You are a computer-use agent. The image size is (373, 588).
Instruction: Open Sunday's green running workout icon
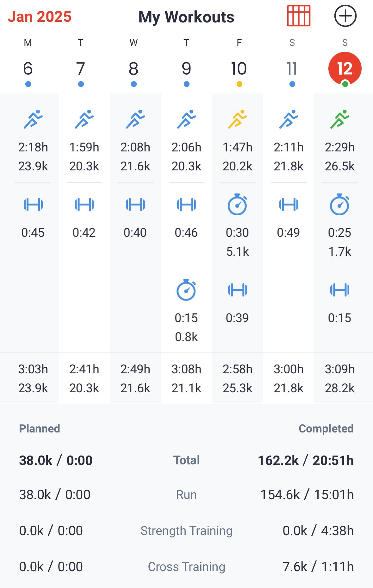340,119
